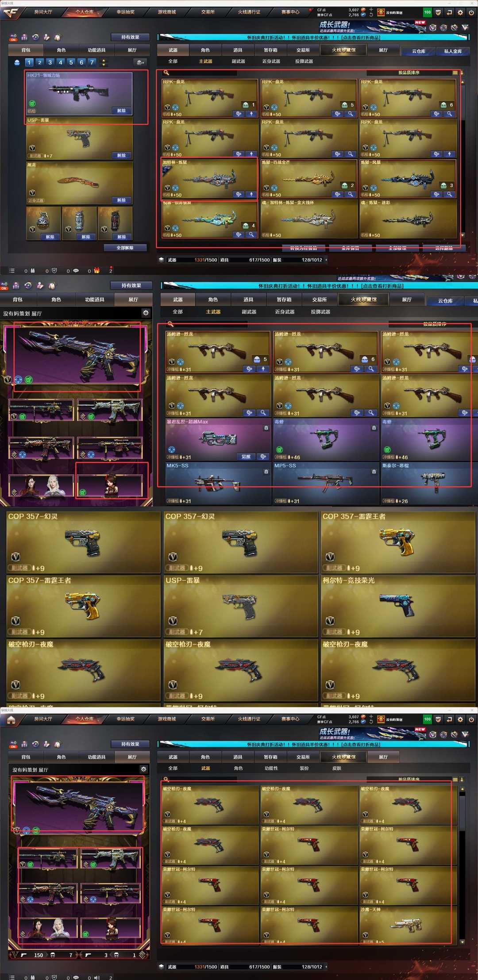This screenshot has width=478, height=980.
Task: Toggle the sort-direction arrow in the RPK list
Action: (x=462, y=73)
